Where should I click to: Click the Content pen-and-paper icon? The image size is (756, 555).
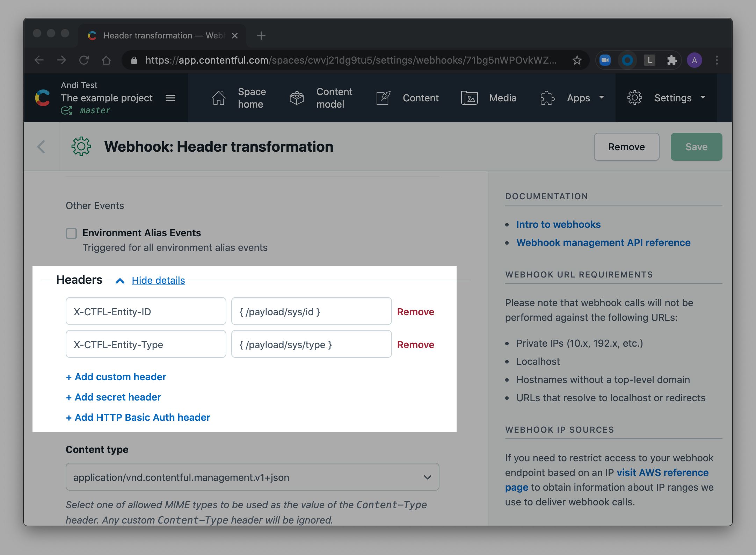[x=383, y=98]
